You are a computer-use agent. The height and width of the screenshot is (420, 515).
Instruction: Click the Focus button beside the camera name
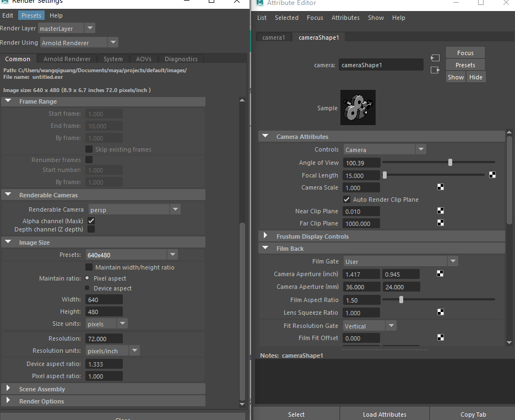pos(465,52)
